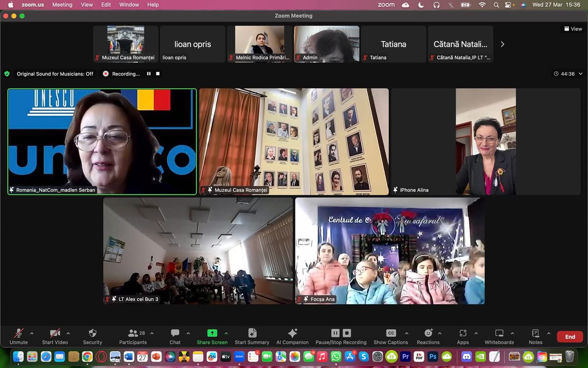588x368 pixels.
Task: Expand the Reactions options chevron
Action: tap(440, 333)
